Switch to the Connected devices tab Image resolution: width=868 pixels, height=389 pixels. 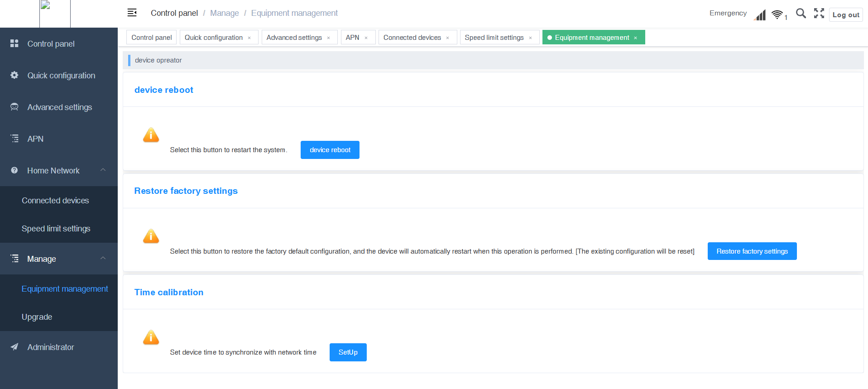click(412, 38)
